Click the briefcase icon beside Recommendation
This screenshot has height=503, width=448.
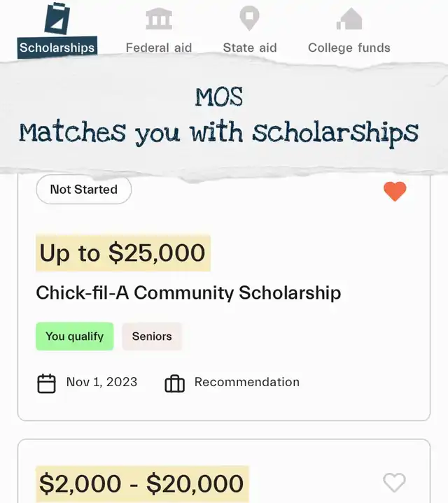click(x=174, y=383)
